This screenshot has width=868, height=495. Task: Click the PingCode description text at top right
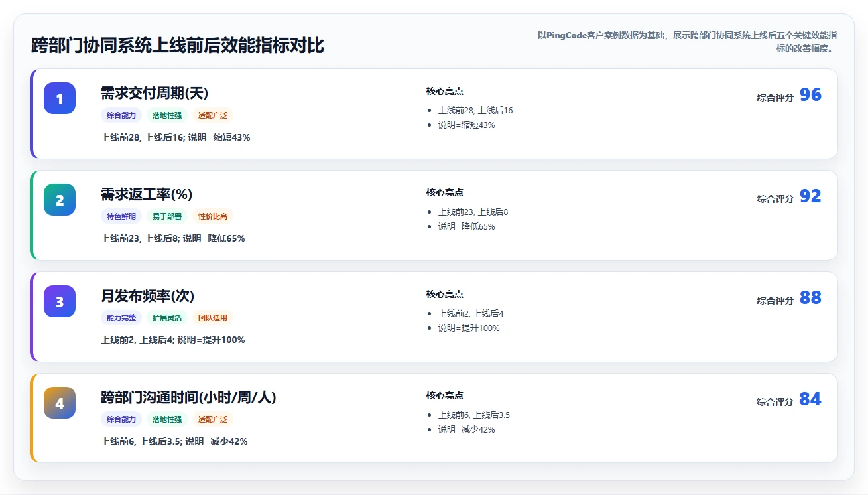click(686, 42)
